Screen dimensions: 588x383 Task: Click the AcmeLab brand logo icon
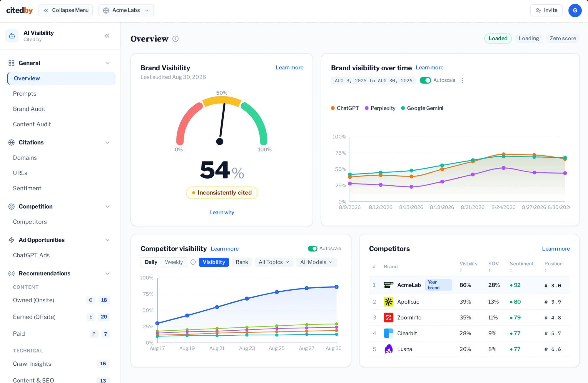click(x=388, y=285)
